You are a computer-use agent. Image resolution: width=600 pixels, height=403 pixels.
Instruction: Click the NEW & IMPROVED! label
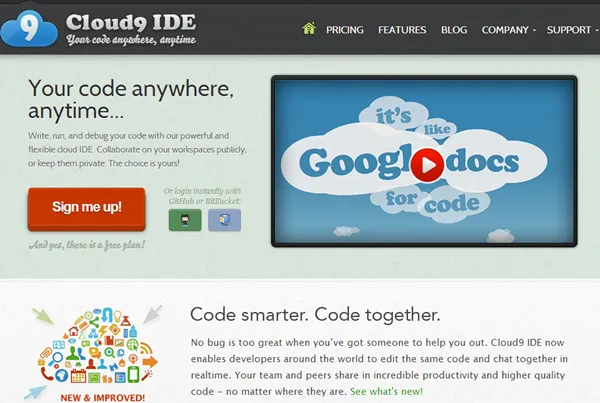point(103,398)
